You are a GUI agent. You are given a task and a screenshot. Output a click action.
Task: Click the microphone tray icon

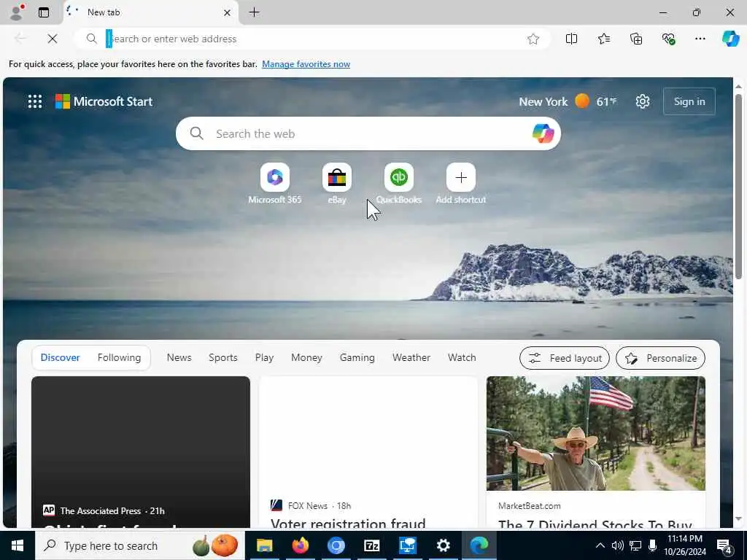tap(653, 545)
